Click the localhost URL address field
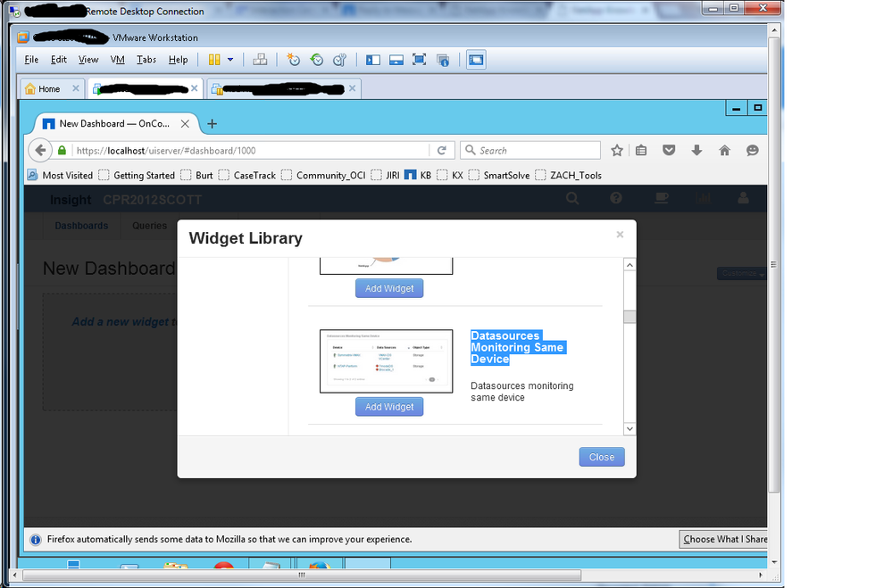892x588 pixels. coord(250,151)
